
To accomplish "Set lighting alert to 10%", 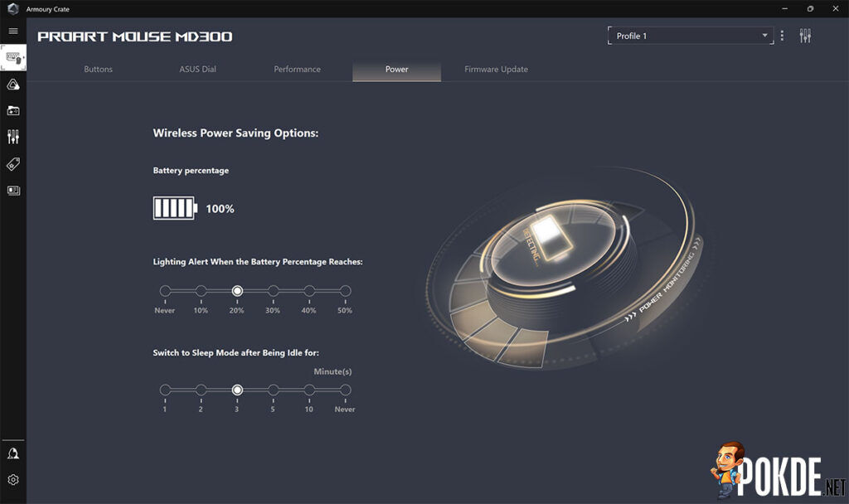I will pos(201,291).
